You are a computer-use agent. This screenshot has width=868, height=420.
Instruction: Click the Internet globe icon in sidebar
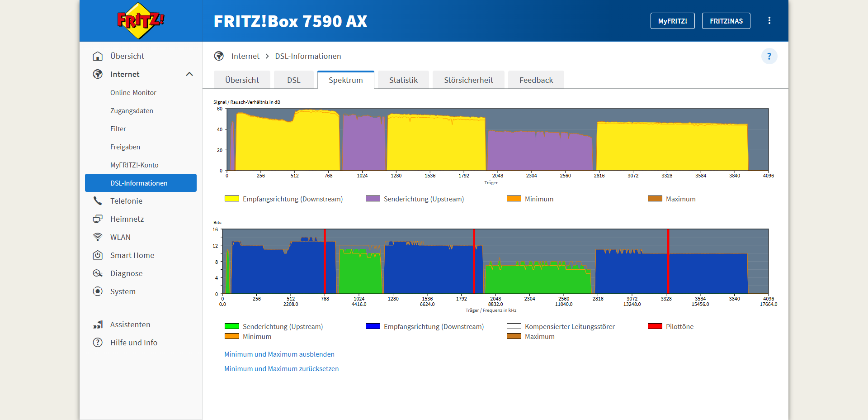coord(98,74)
